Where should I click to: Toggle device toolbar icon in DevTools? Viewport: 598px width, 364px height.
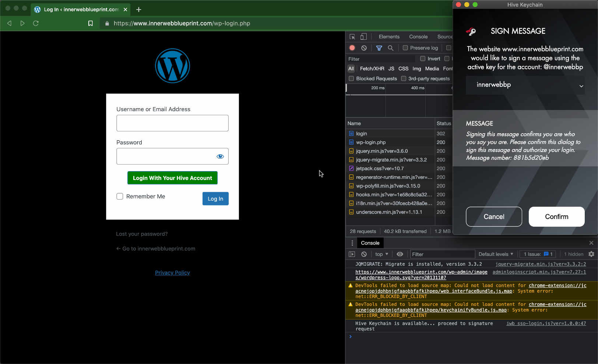pos(363,37)
